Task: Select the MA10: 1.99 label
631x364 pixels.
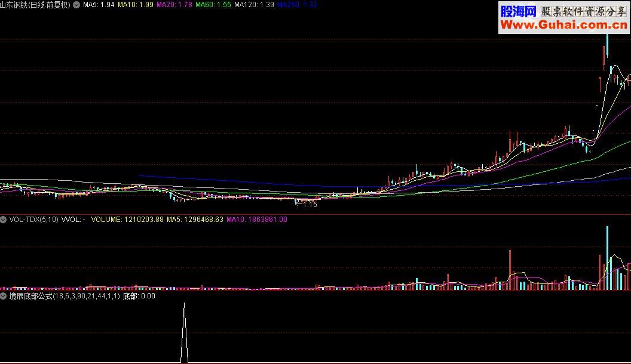Action: (x=135, y=5)
